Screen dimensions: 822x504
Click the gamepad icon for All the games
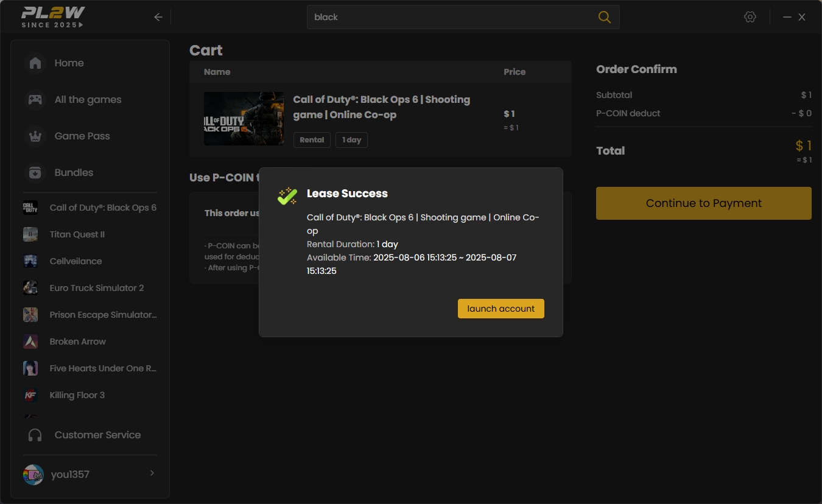pyautogui.click(x=35, y=100)
